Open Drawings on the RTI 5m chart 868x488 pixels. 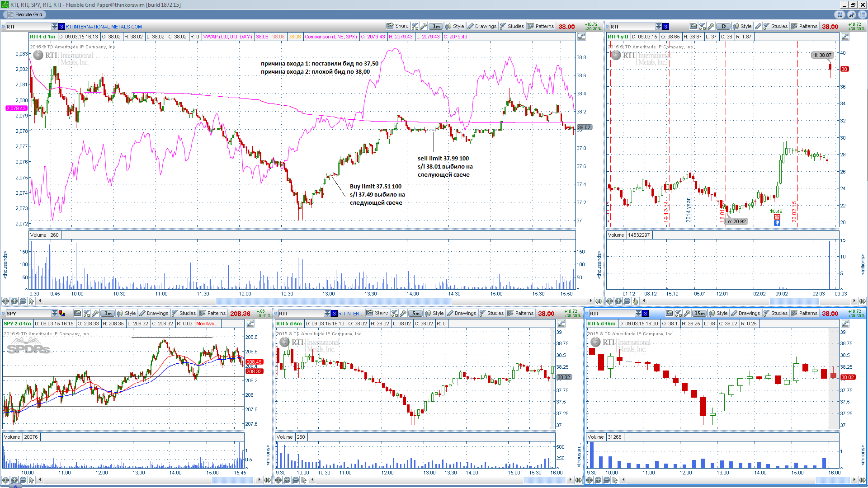coord(462,313)
